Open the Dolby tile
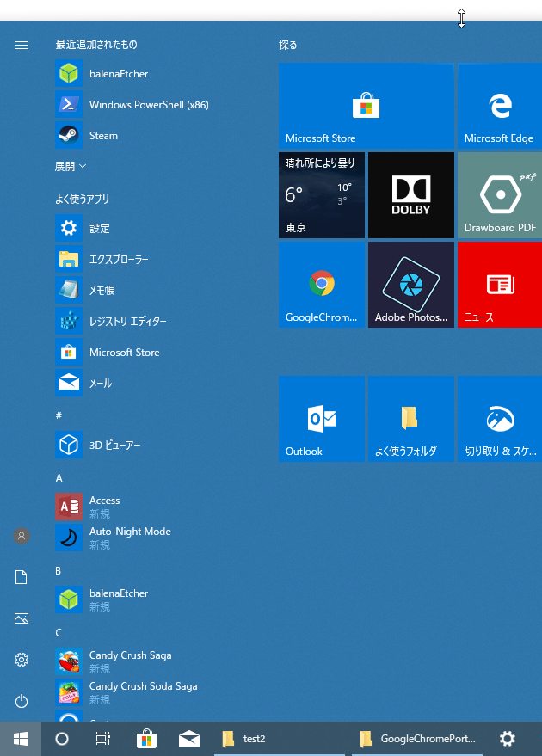Screen dimensions: 542x756 click(x=411, y=195)
